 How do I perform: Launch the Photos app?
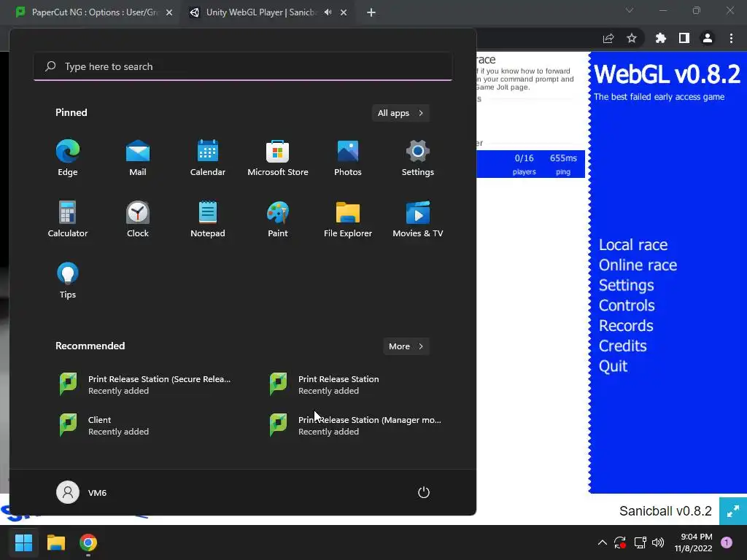tap(348, 158)
